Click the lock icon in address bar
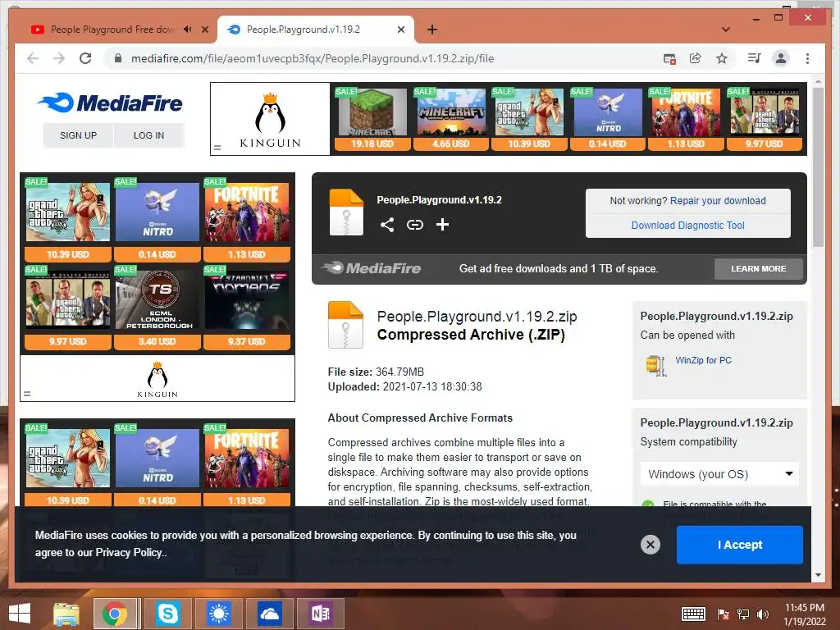Screen dimensions: 840x630 click(x=118, y=58)
